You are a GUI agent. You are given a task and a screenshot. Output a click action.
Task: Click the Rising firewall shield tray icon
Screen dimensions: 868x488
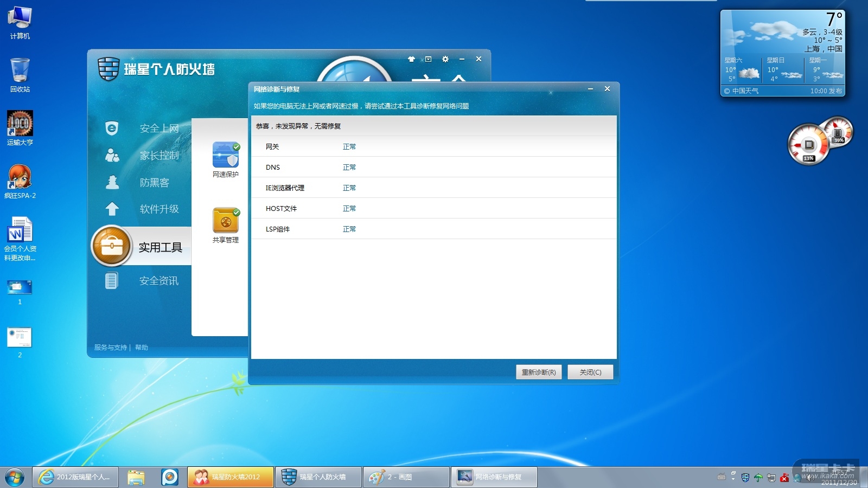coord(745,478)
